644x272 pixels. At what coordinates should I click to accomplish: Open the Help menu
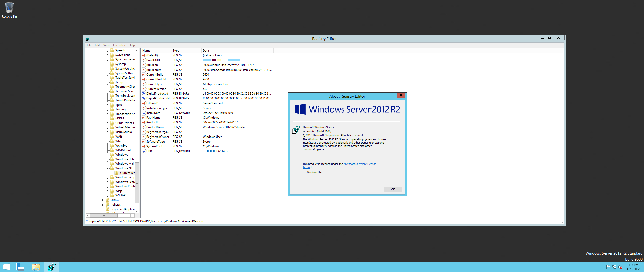[132, 45]
